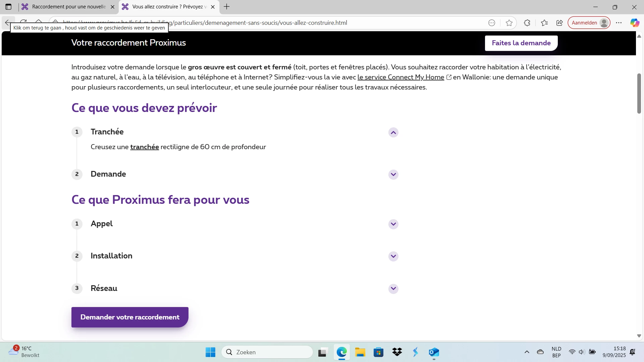
Task: Collapse the Tranchée section
Action: 393,132
